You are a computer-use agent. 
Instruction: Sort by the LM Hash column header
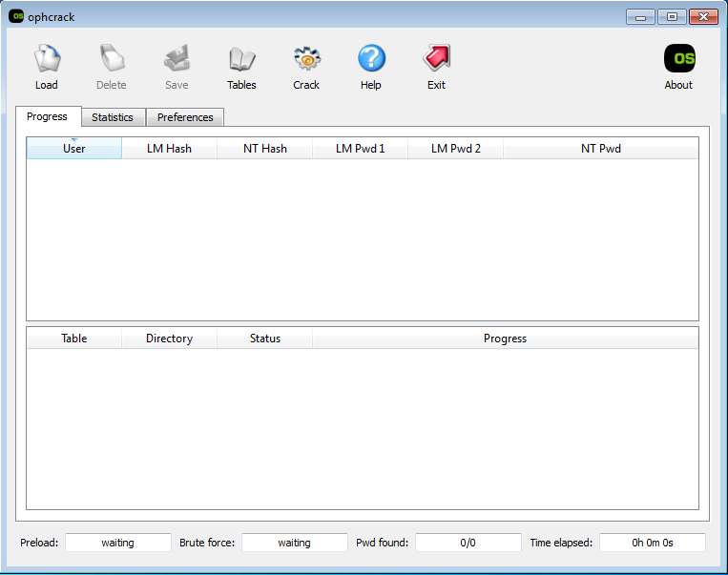click(x=170, y=149)
